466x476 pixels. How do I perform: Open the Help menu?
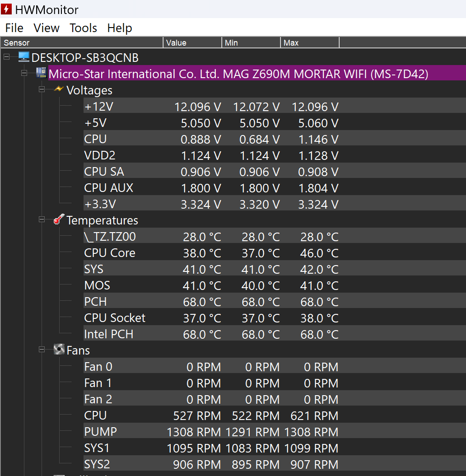pyautogui.click(x=120, y=28)
